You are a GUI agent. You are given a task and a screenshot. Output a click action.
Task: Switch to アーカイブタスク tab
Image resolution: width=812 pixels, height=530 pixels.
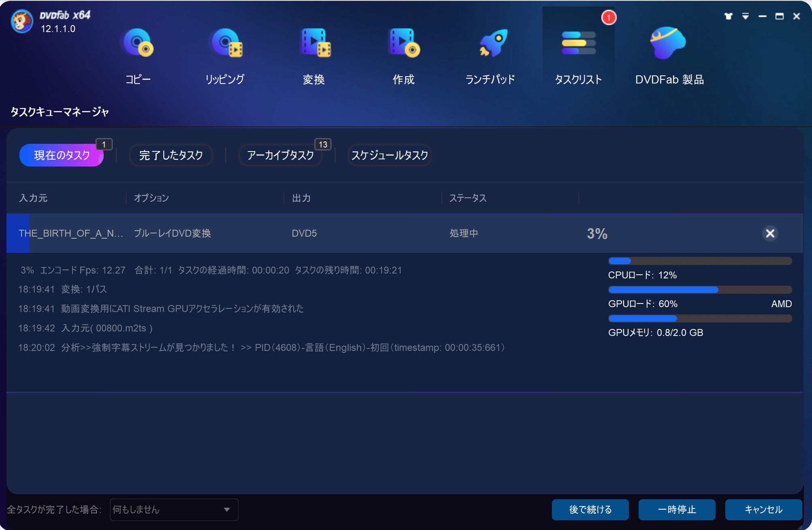(280, 155)
